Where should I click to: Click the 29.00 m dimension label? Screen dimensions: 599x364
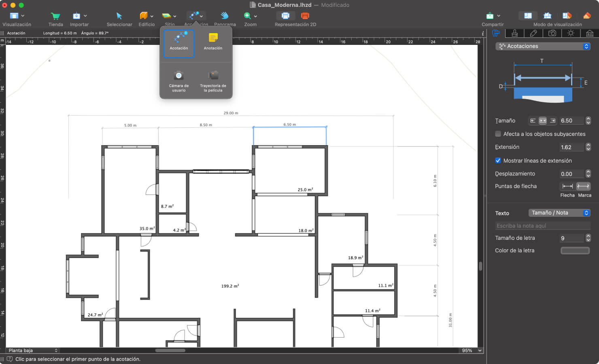pyautogui.click(x=231, y=113)
